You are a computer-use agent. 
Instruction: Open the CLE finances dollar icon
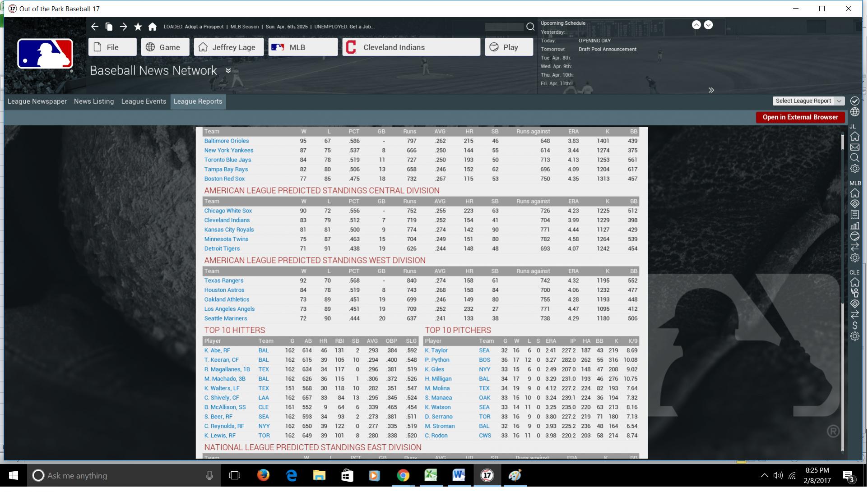[854, 326]
